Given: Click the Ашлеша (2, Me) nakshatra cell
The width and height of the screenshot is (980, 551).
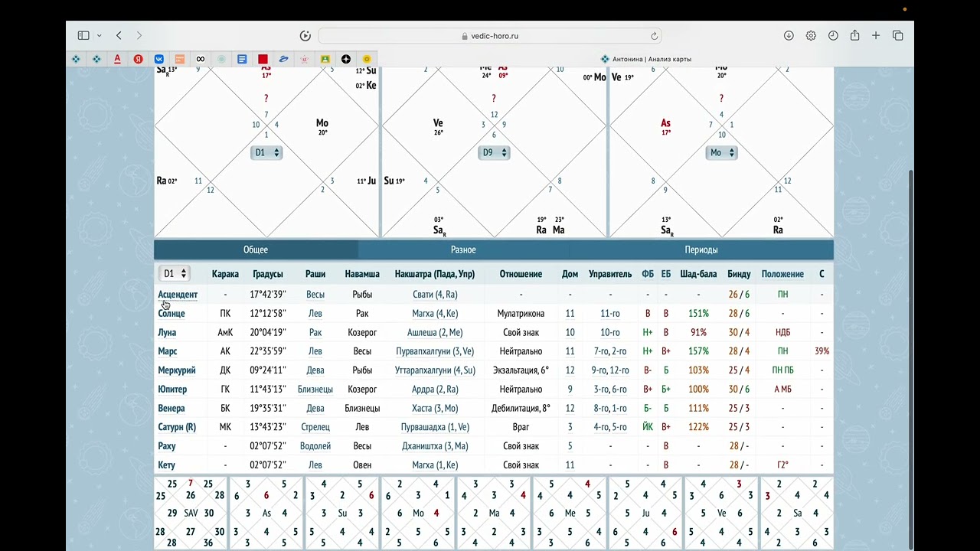Looking at the screenshot, I should pos(435,333).
